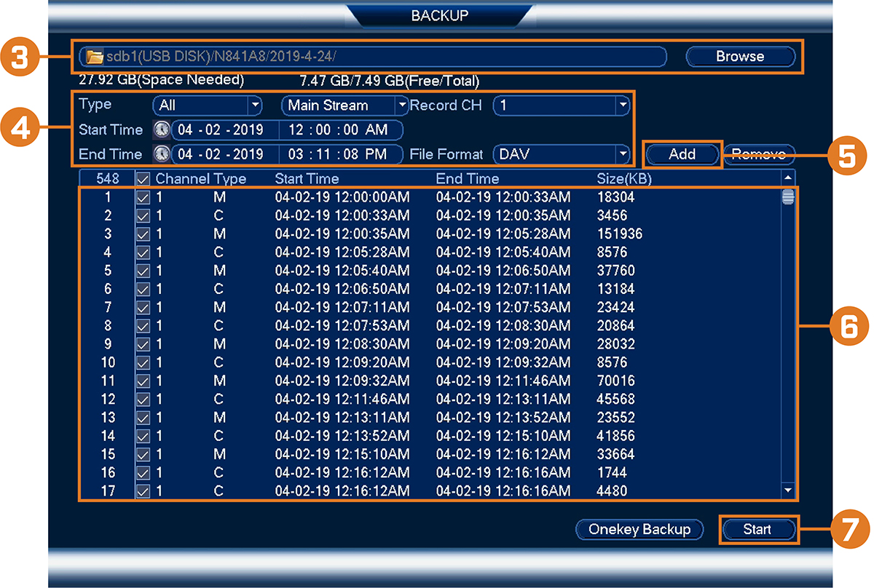
Task: Expand the File Format DAV dropdown
Action: pyautogui.click(x=561, y=154)
